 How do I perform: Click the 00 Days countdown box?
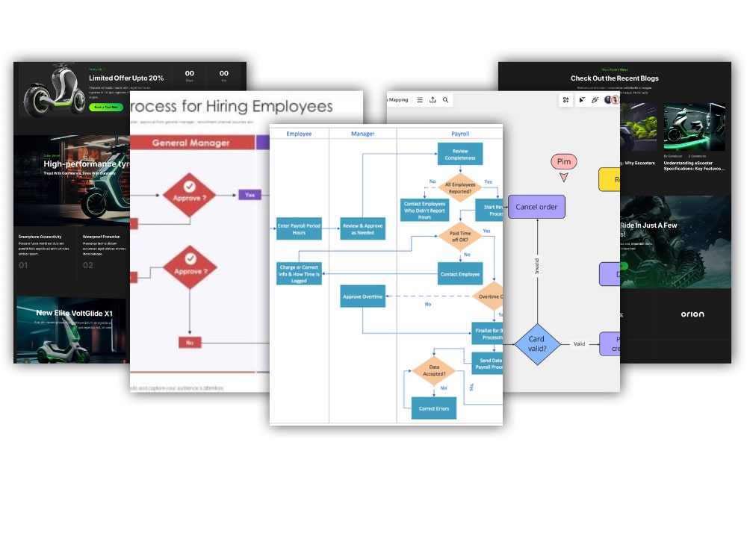pos(190,76)
